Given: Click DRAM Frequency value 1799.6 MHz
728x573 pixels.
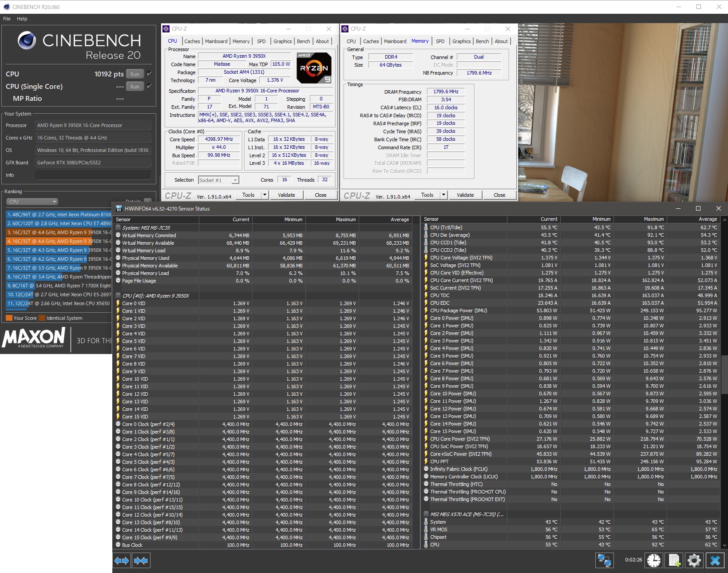Looking at the screenshot, I should [x=446, y=92].
